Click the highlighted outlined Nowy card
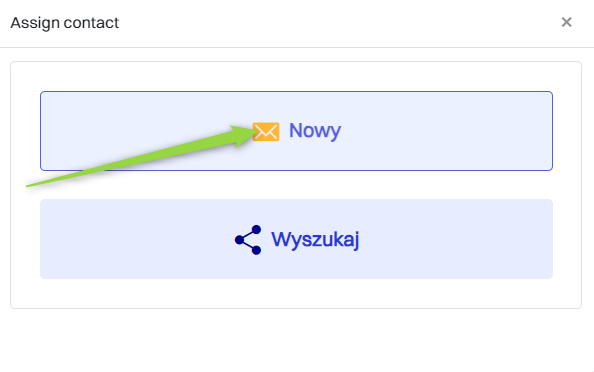594x372 pixels. 296,131
